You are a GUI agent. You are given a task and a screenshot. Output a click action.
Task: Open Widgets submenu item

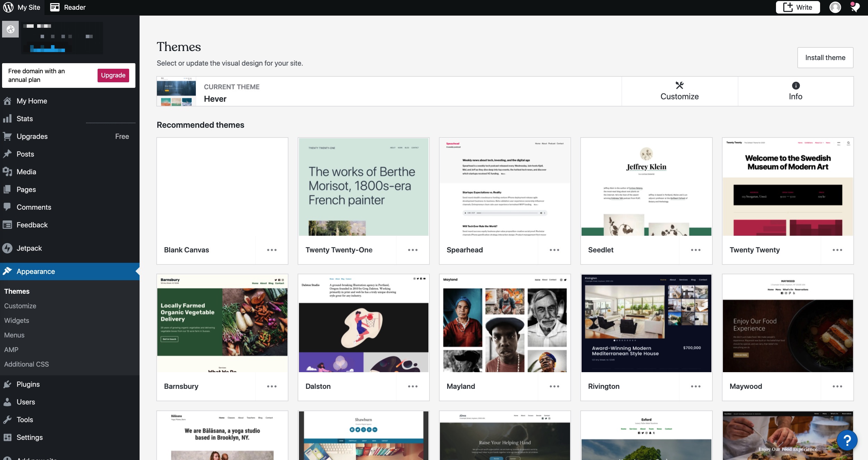[17, 320]
